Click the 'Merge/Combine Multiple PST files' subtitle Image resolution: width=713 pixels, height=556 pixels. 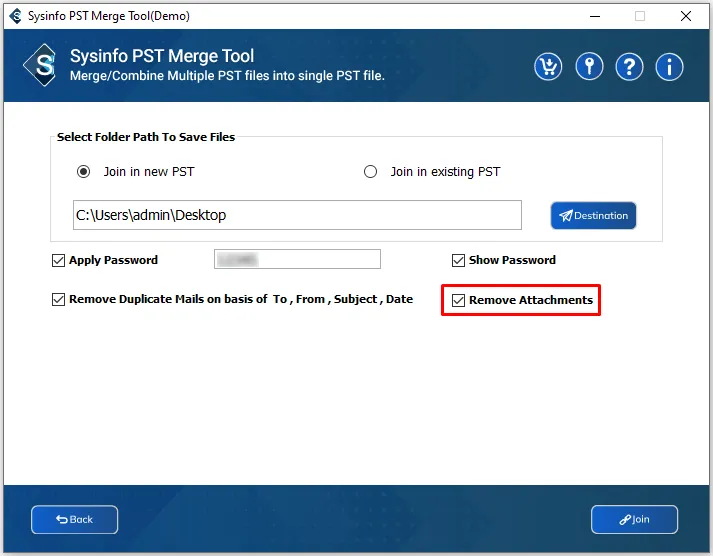click(227, 76)
